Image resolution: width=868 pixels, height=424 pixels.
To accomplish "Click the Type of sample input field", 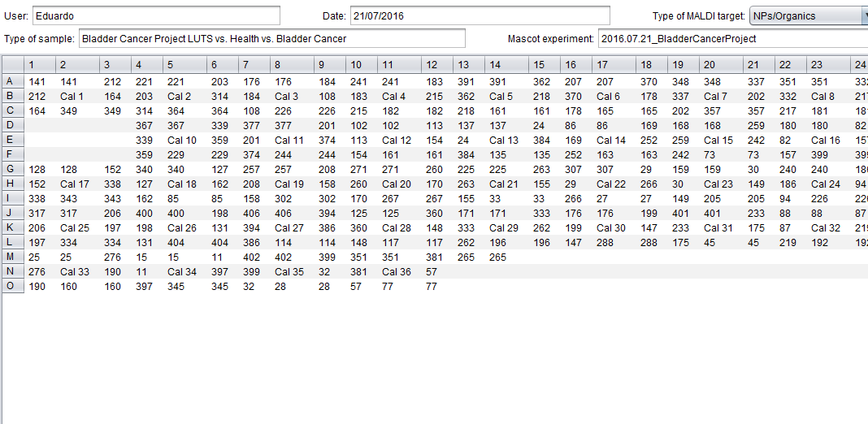I will tap(271, 39).
